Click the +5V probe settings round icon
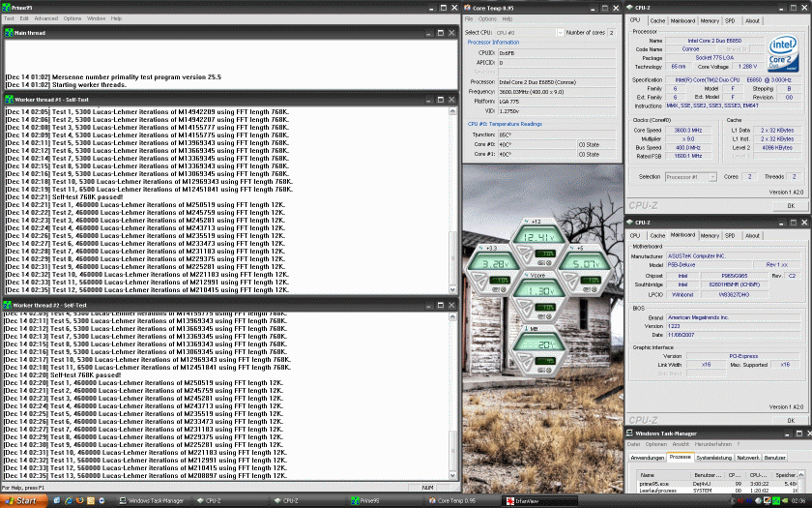 tap(596, 289)
